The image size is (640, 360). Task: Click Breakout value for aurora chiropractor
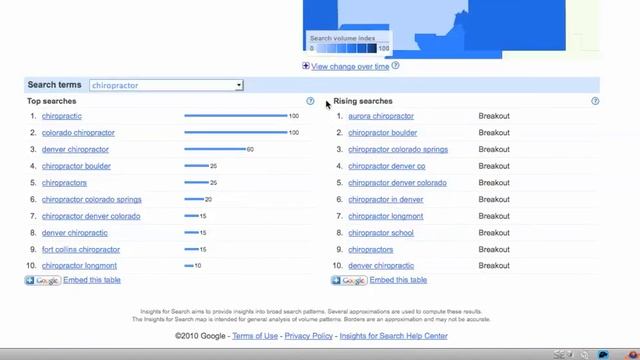tap(494, 116)
